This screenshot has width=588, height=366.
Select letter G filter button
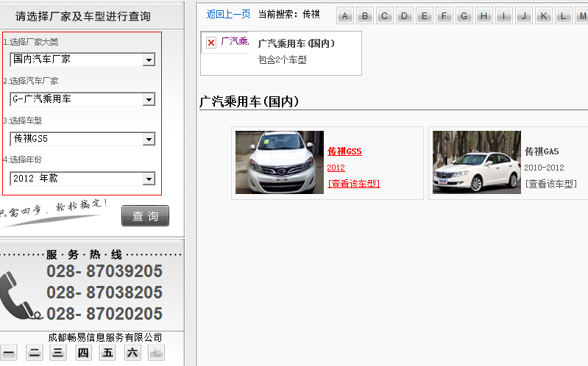pyautogui.click(x=464, y=15)
